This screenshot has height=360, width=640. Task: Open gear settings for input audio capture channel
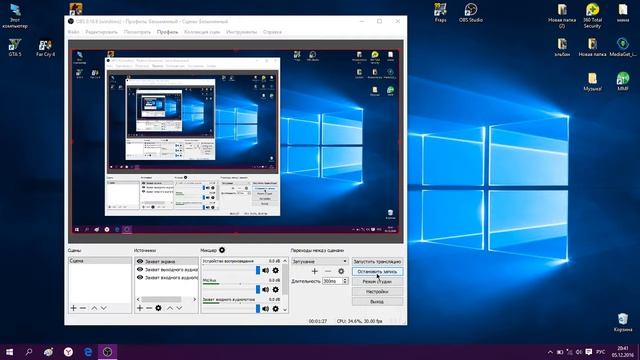click(276, 309)
